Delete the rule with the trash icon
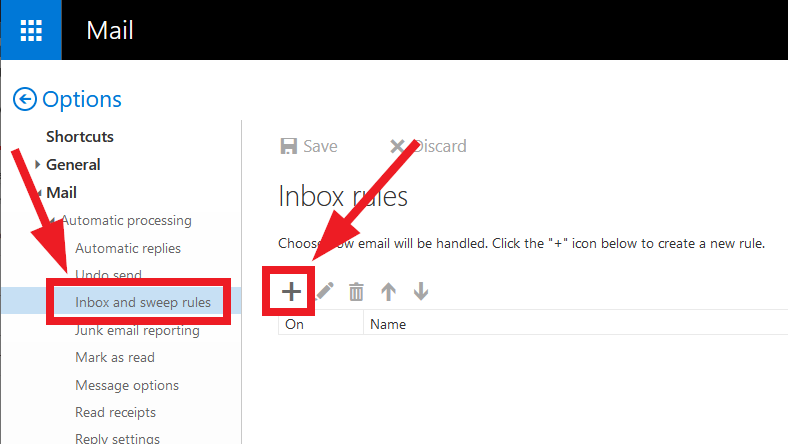This screenshot has height=444, width=788. [356, 292]
